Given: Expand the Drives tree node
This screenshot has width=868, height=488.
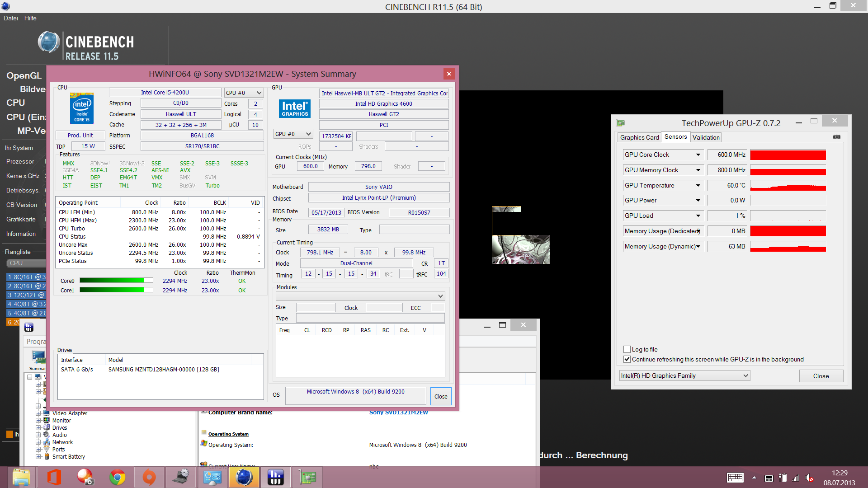Looking at the screenshot, I should click(x=38, y=427).
